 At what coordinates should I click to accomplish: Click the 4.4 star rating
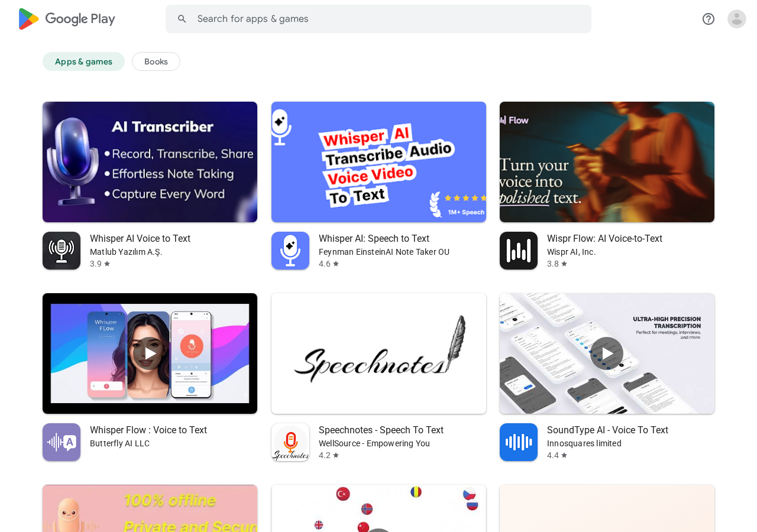[x=557, y=455]
